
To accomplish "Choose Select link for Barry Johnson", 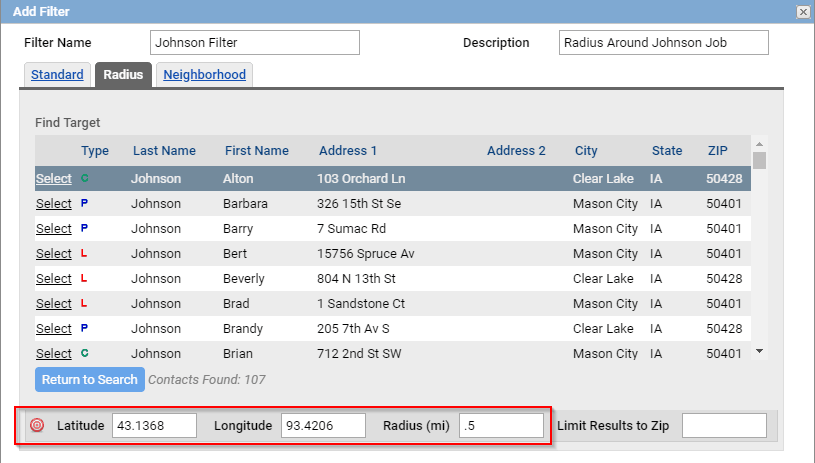I will click(x=54, y=228).
